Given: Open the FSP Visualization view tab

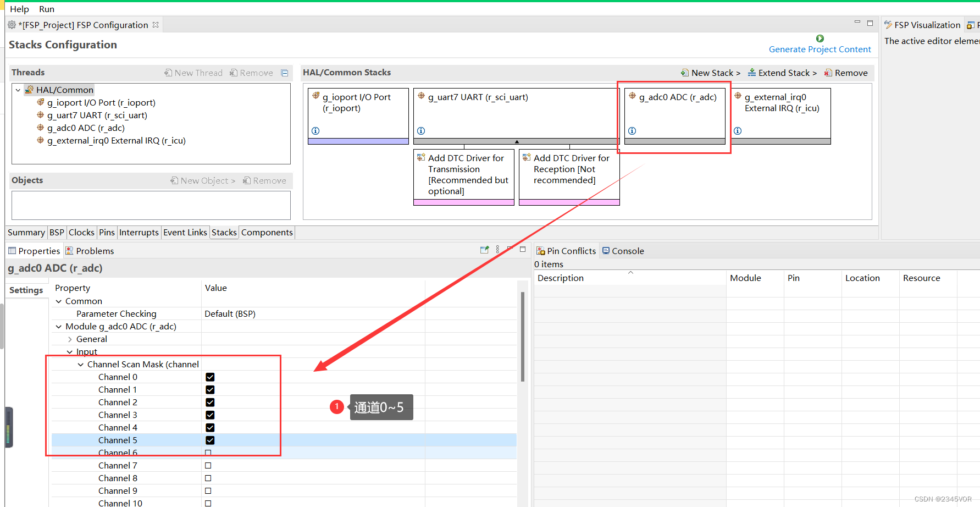Looking at the screenshot, I should [x=922, y=25].
